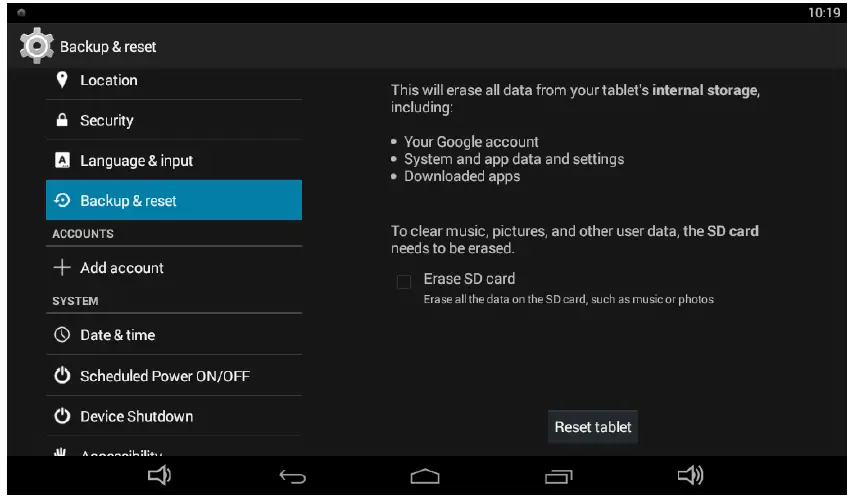Open Date & time settings
The height and width of the screenshot is (500, 854).
174,334
